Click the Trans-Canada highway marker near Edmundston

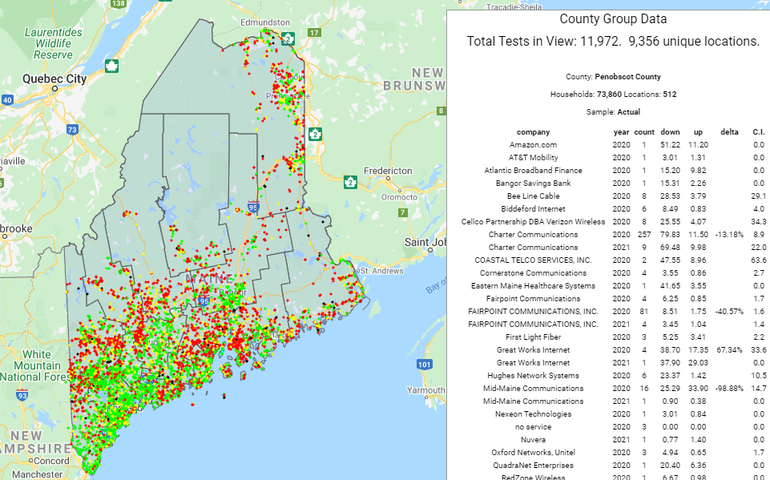287,38
